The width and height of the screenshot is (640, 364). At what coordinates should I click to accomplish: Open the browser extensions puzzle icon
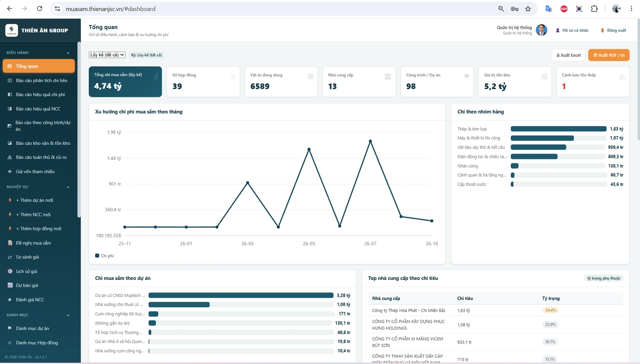pyautogui.click(x=594, y=8)
